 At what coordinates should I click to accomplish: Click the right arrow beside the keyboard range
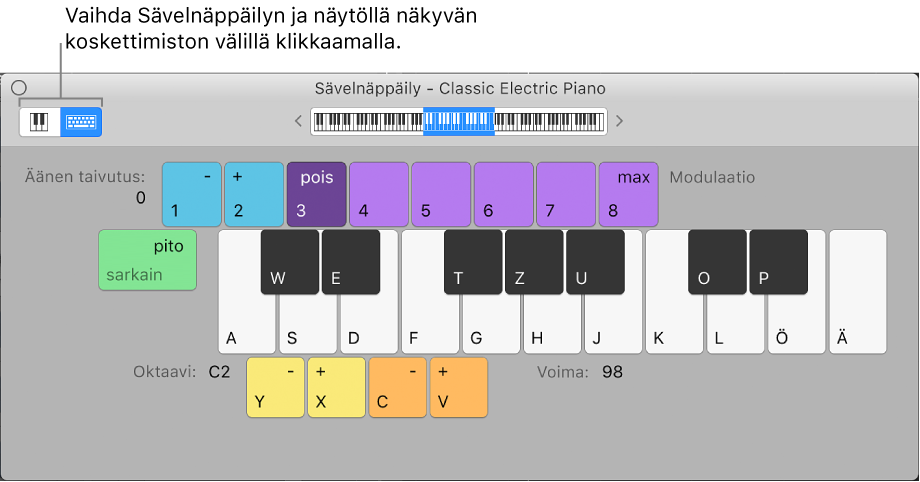click(x=620, y=122)
